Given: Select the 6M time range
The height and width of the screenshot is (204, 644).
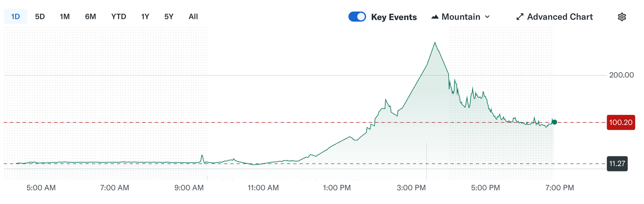Looking at the screenshot, I should tap(91, 16).
